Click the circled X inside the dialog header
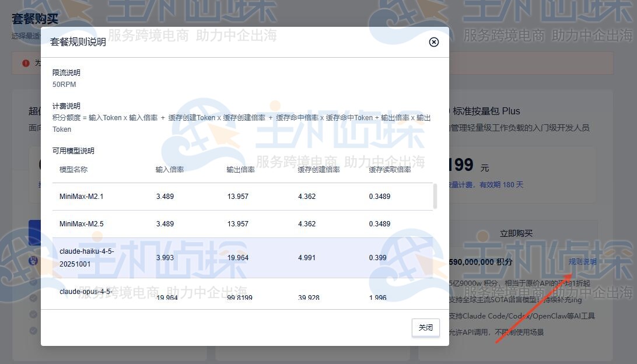The width and height of the screenshot is (637, 364). tap(433, 42)
